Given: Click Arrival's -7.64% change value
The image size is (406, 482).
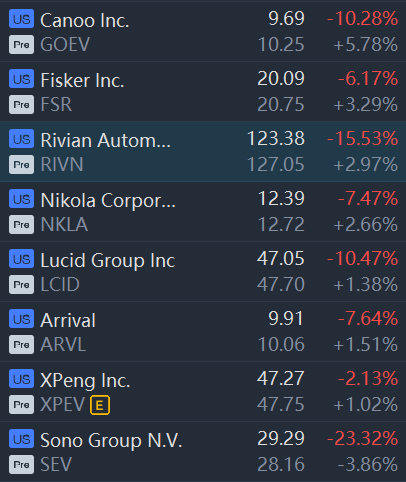Looking at the screenshot, I should [368, 318].
